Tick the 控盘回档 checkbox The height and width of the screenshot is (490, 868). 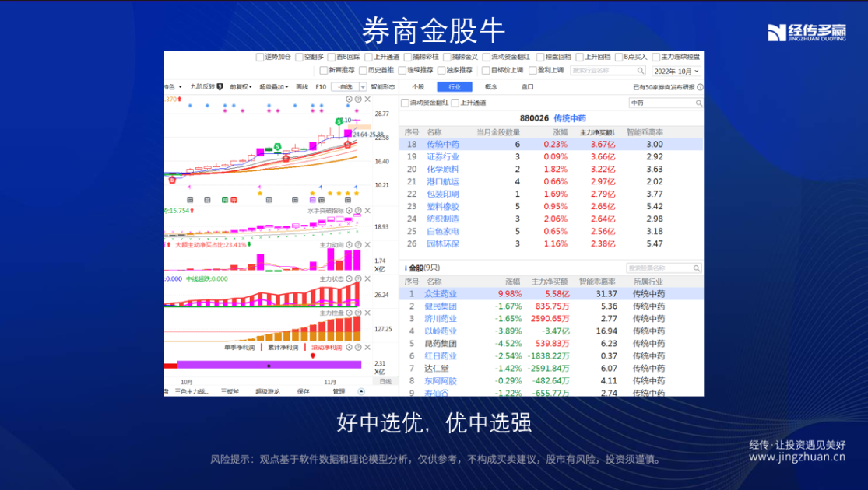pyautogui.click(x=539, y=57)
